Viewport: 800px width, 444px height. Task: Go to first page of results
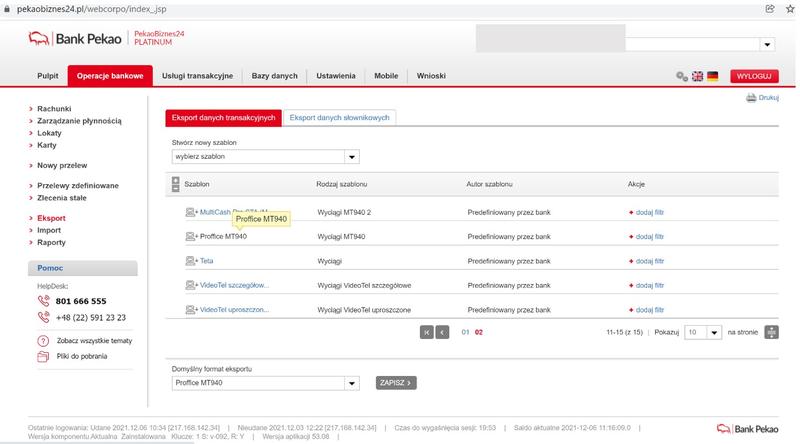click(426, 331)
